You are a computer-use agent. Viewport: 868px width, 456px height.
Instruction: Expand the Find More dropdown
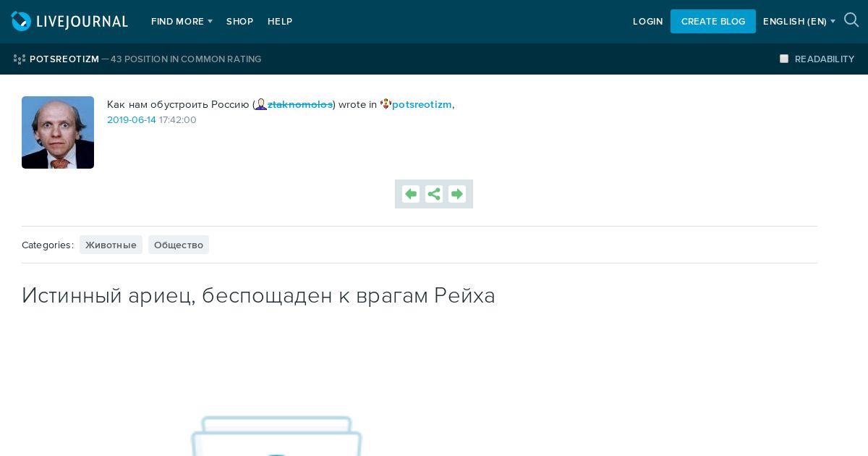[182, 22]
